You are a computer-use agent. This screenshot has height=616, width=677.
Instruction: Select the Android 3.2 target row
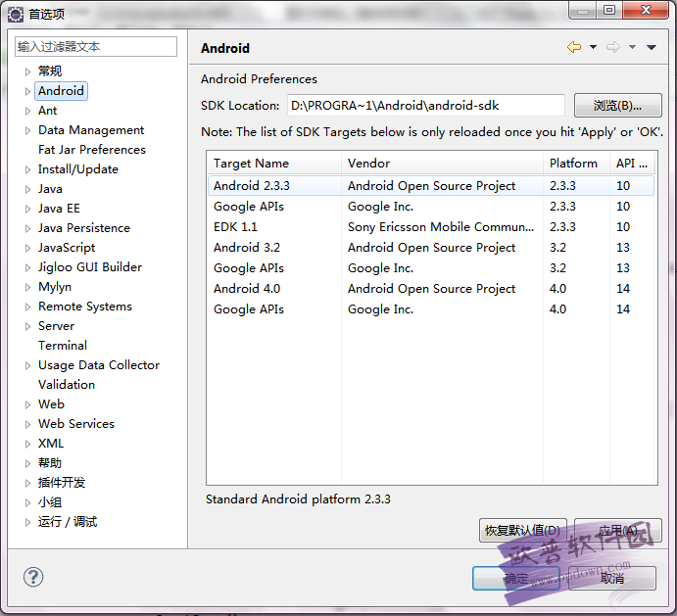(431, 248)
